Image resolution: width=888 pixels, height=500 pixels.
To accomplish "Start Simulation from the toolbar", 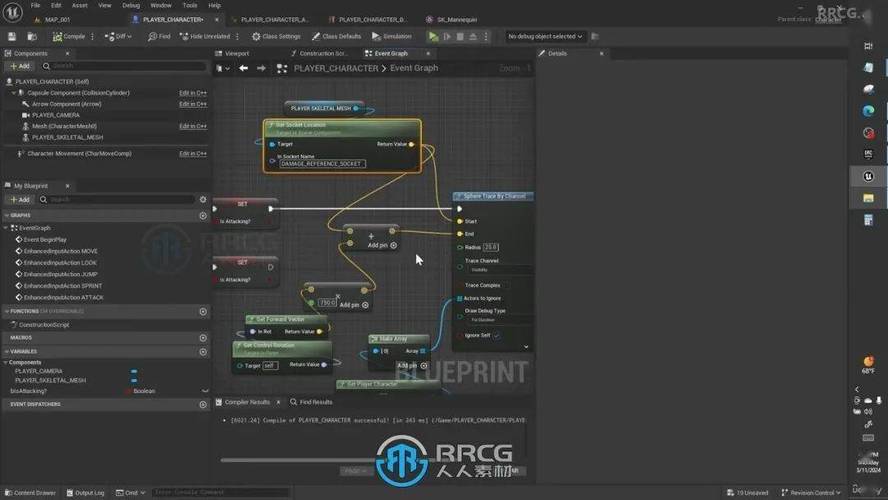I will (392, 36).
